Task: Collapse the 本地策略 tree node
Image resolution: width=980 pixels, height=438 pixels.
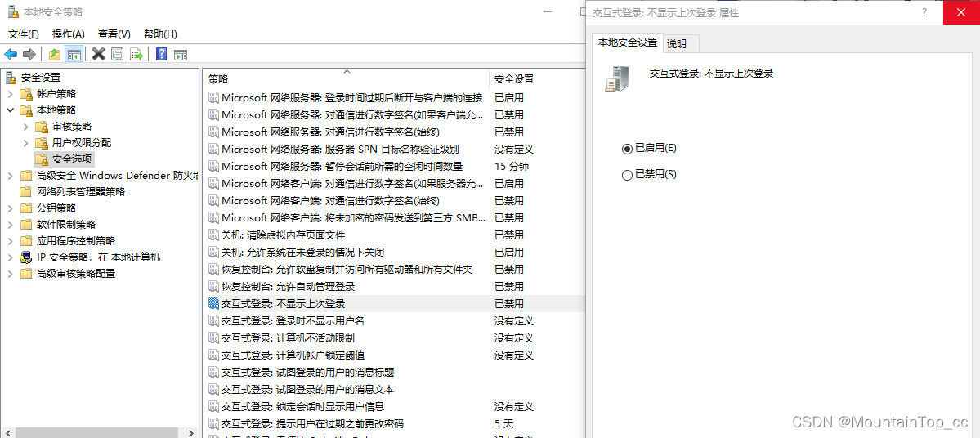Action: (x=10, y=110)
